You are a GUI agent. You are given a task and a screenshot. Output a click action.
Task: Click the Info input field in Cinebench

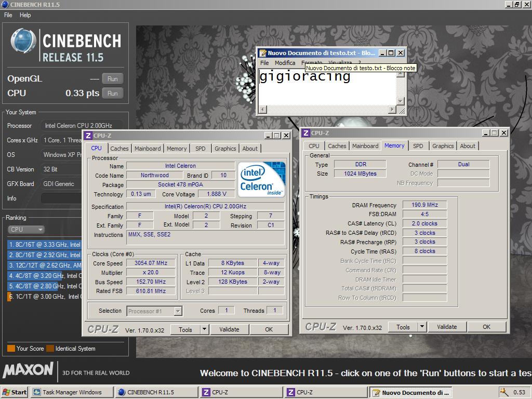tap(61, 198)
